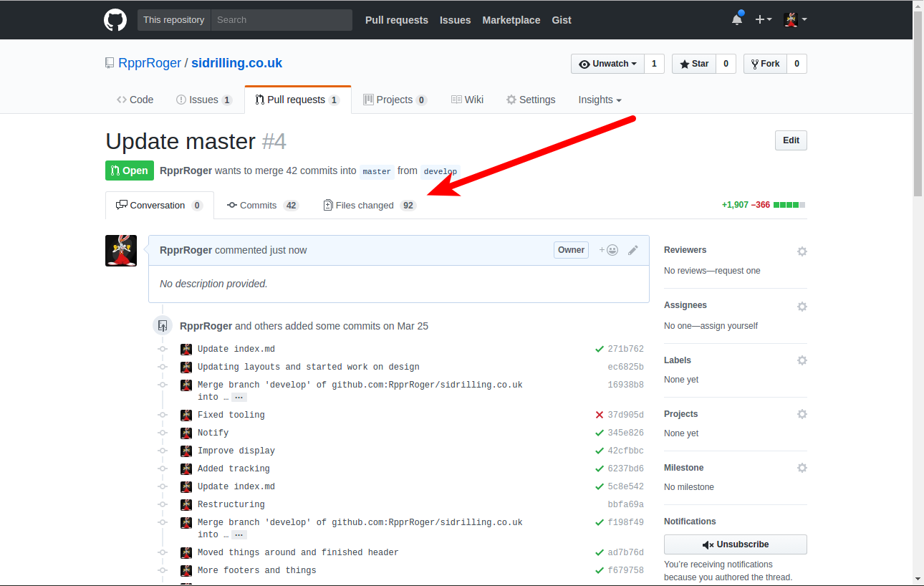View the Files changed tab
The width and height of the screenshot is (924, 586).
coord(369,205)
